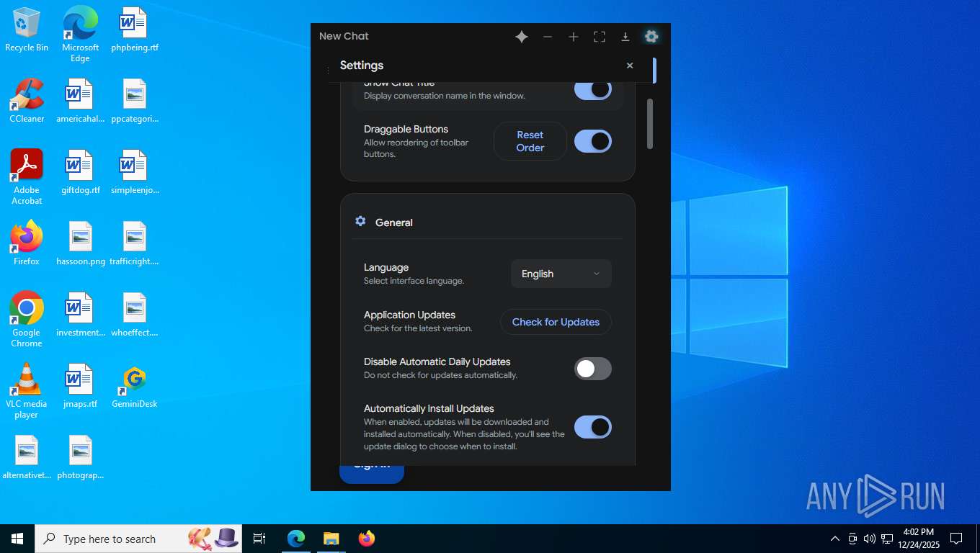Click the 'Language' setting label
The width and height of the screenshot is (980, 553).
point(386,267)
